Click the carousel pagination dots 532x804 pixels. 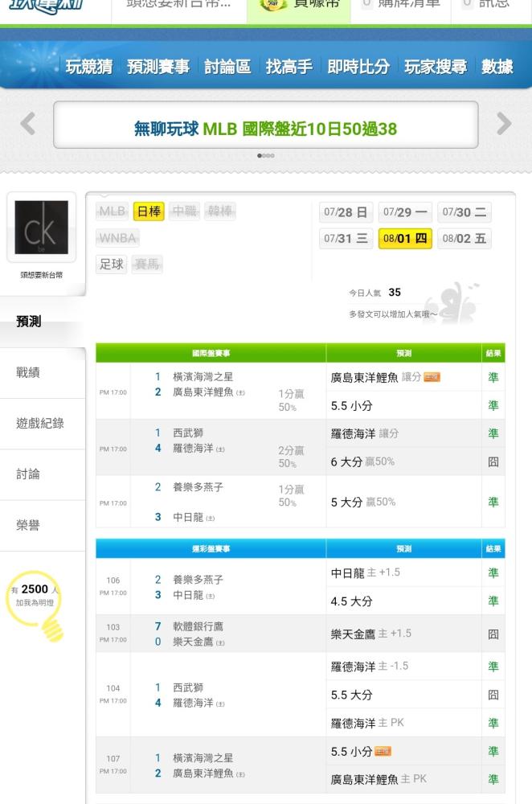pyautogui.click(x=265, y=155)
